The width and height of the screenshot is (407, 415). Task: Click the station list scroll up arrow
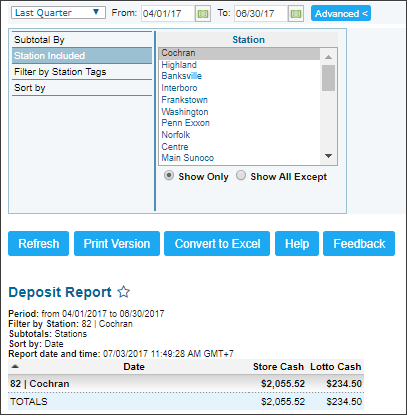tap(328, 57)
